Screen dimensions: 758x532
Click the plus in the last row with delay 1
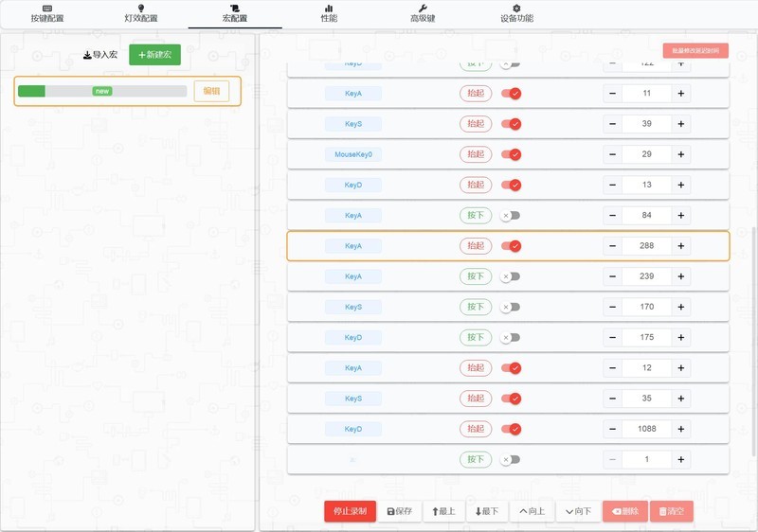click(681, 460)
